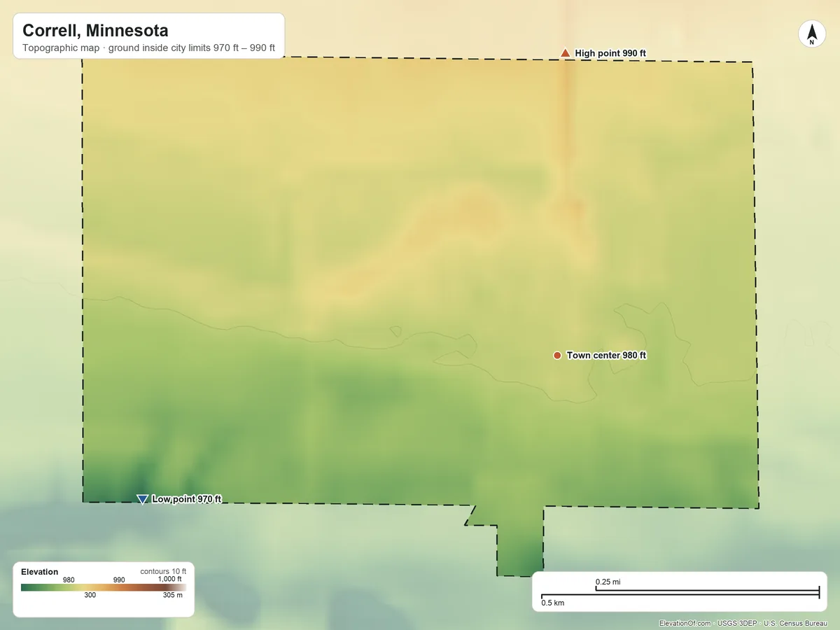The image size is (840, 630).
Task: Click the High point red triangle marker
Action: tap(565, 53)
